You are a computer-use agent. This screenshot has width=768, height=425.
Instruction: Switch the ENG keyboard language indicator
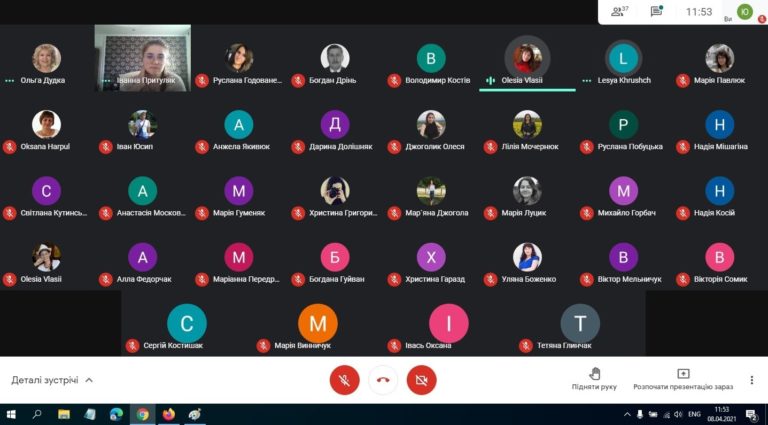pyautogui.click(x=694, y=415)
